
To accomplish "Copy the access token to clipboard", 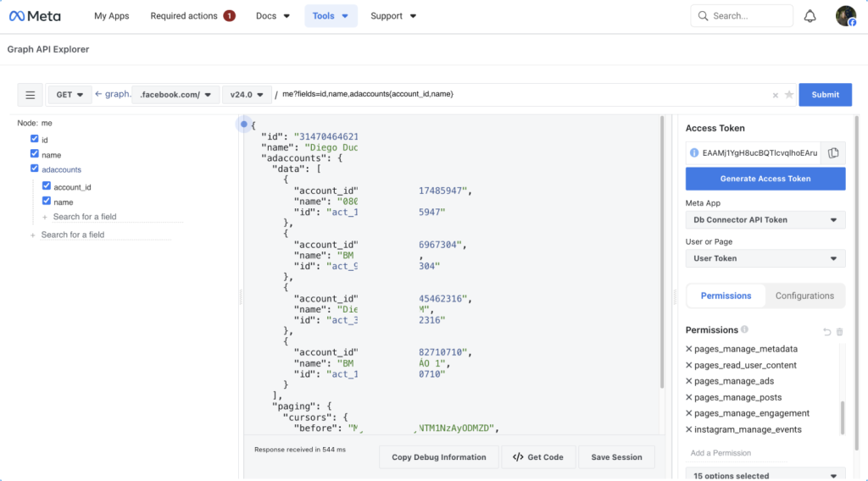I will coord(833,152).
